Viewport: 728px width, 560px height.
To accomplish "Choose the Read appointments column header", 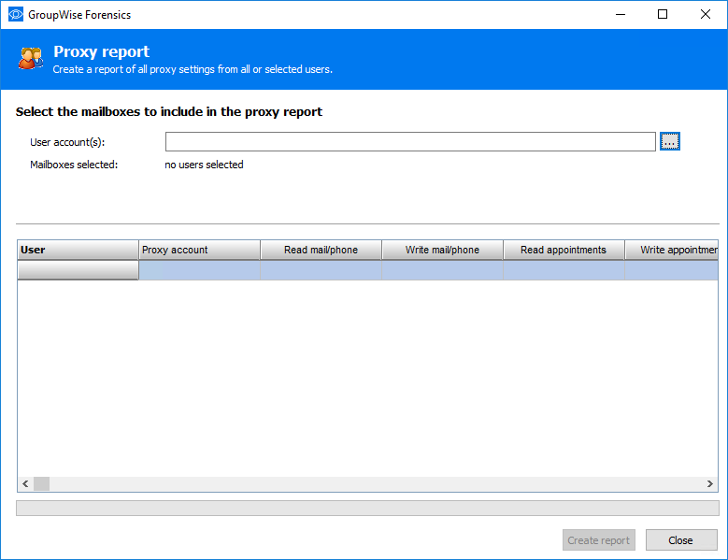I will coord(564,250).
